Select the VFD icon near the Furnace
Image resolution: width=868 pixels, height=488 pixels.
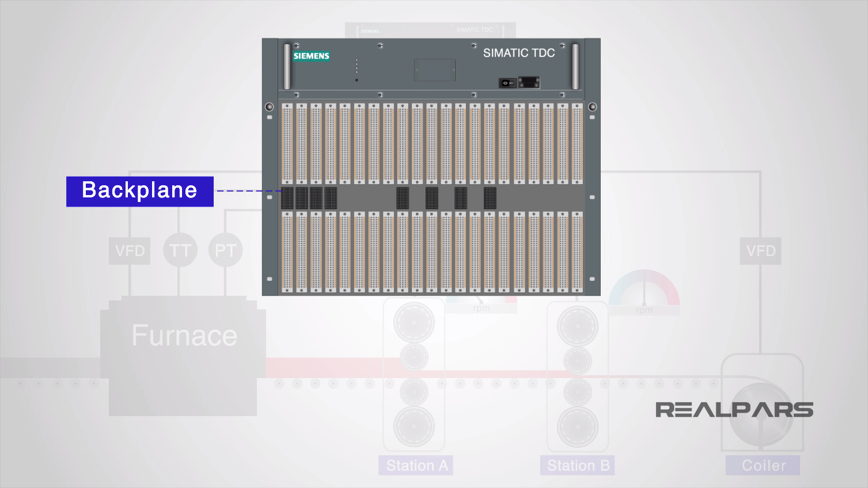[x=129, y=250]
